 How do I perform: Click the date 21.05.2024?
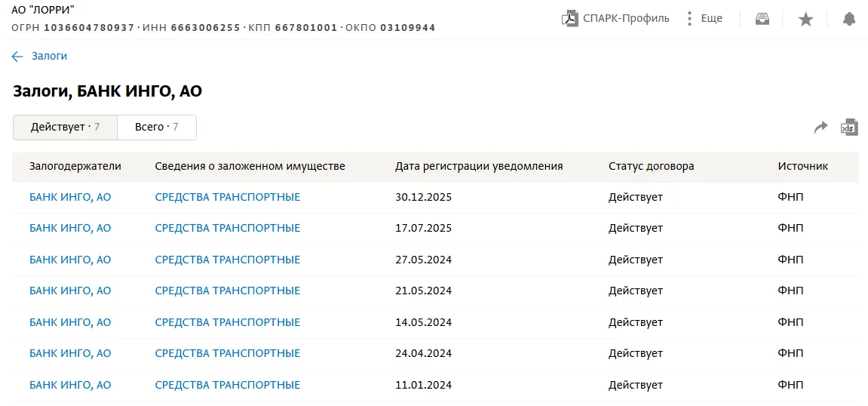[424, 291]
